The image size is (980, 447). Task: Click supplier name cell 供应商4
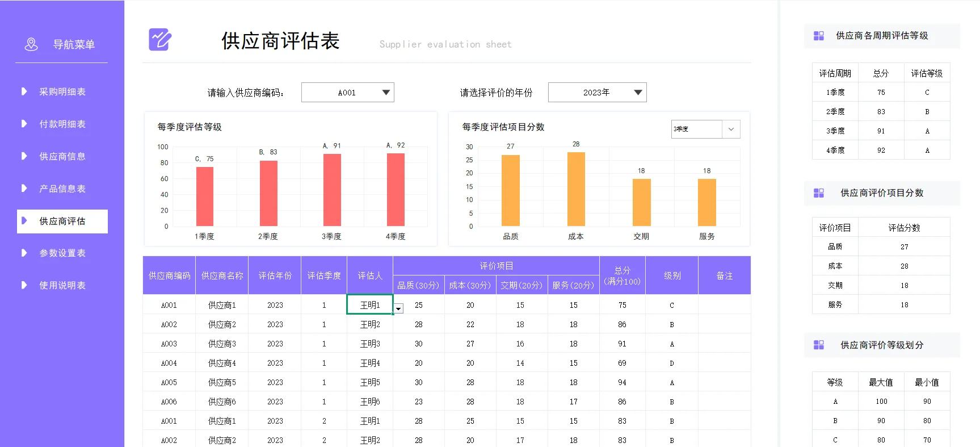(222, 363)
